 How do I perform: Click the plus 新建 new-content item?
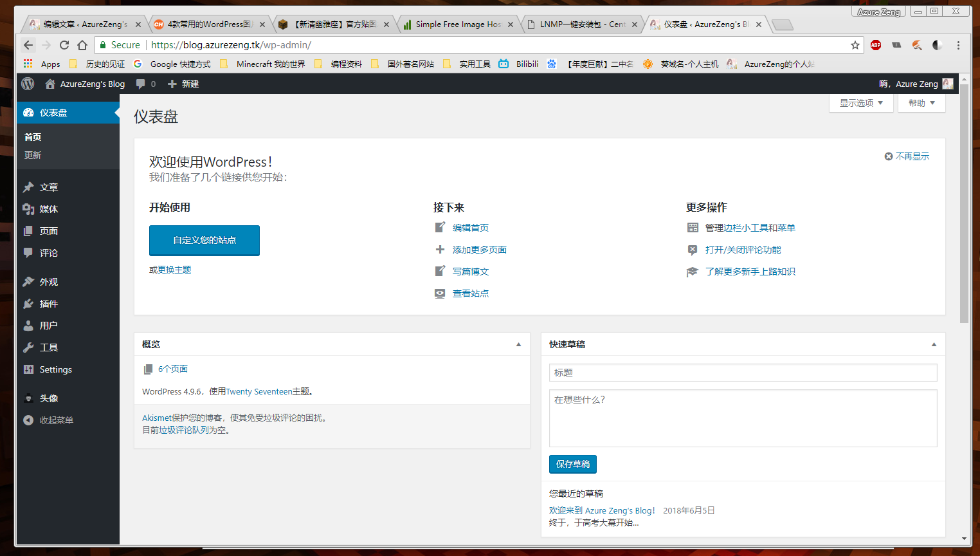click(183, 84)
